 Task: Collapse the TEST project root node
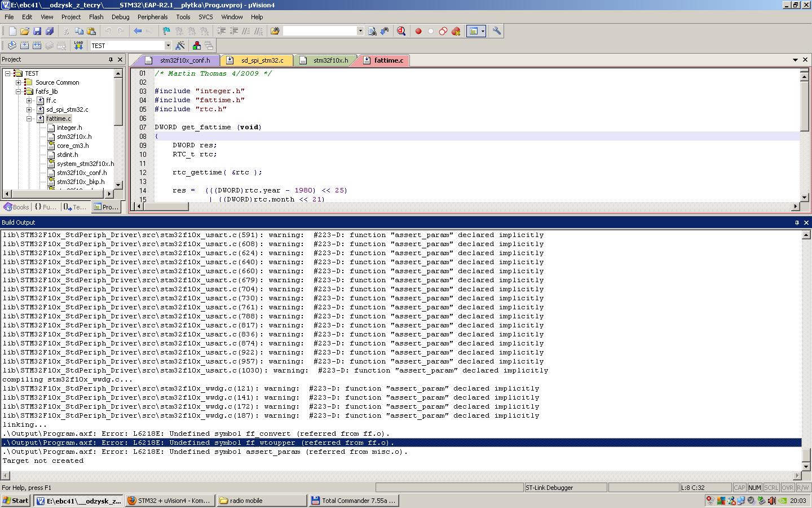click(x=8, y=73)
